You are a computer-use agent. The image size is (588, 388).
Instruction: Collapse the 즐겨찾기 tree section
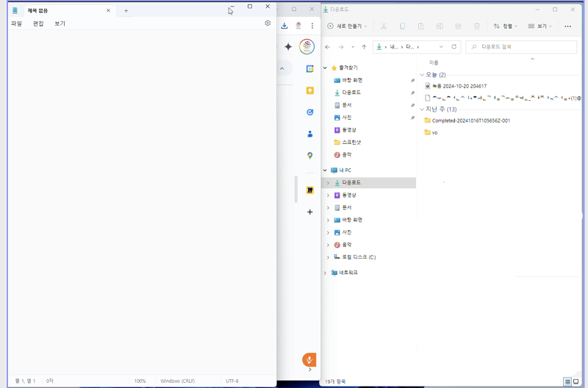(x=325, y=68)
